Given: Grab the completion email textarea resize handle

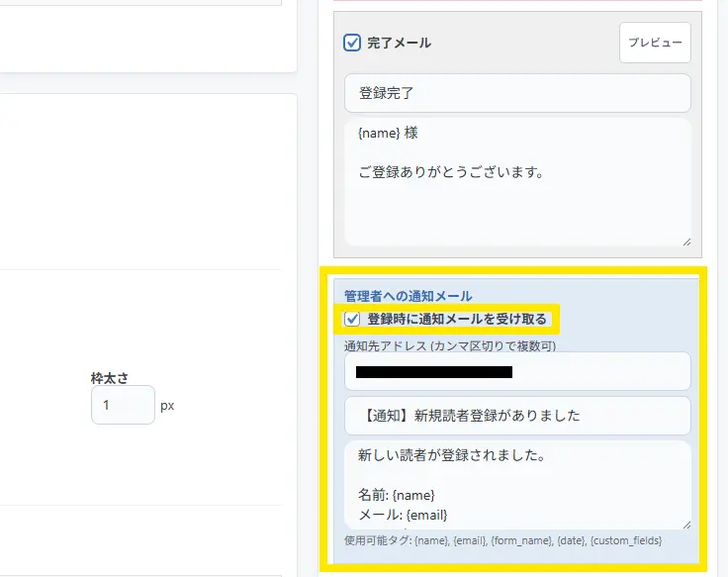Looking at the screenshot, I should 685,240.
